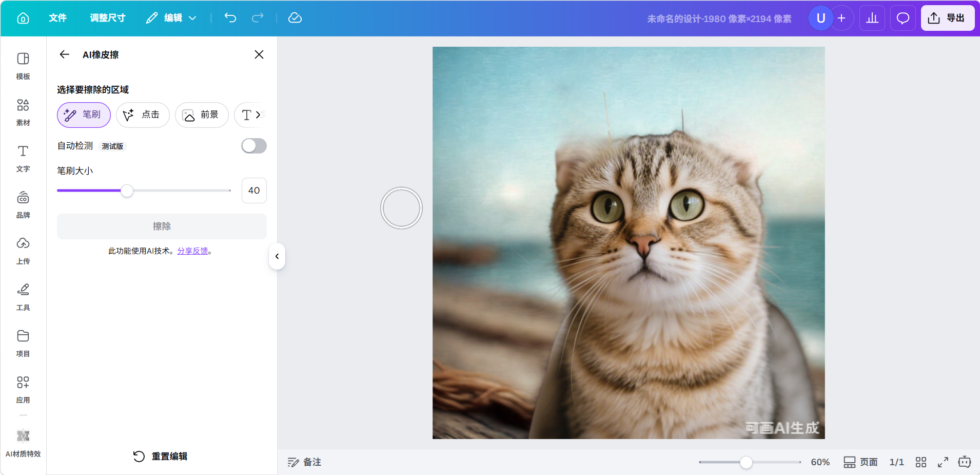The width and height of the screenshot is (980, 475).
Task: Open the 文件 file menu
Action: pyautogui.click(x=57, y=18)
